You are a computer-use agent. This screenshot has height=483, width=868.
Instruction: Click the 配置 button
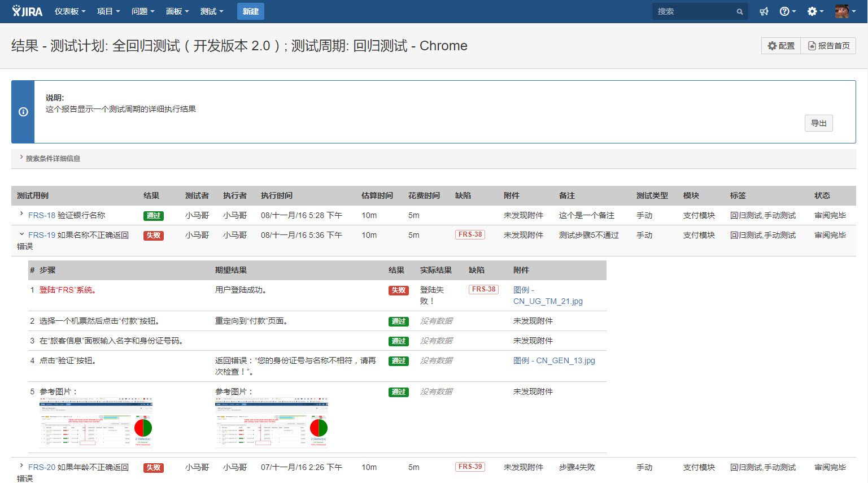coord(781,46)
